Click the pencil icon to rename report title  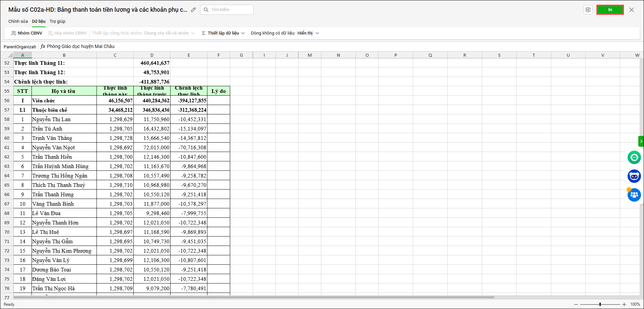click(193, 10)
